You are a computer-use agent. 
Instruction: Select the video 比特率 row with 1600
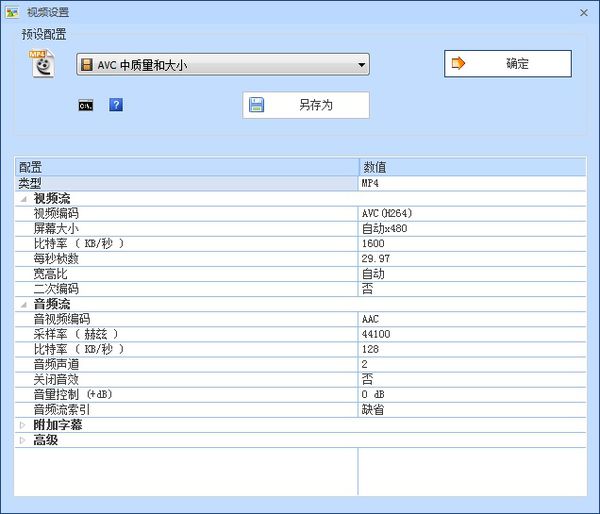(300, 244)
